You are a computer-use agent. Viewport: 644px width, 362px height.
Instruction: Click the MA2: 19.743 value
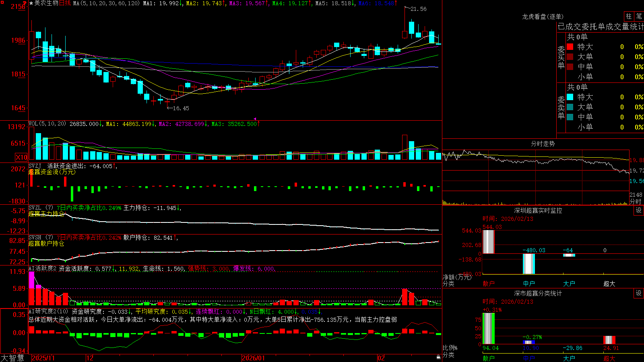(204, 3)
